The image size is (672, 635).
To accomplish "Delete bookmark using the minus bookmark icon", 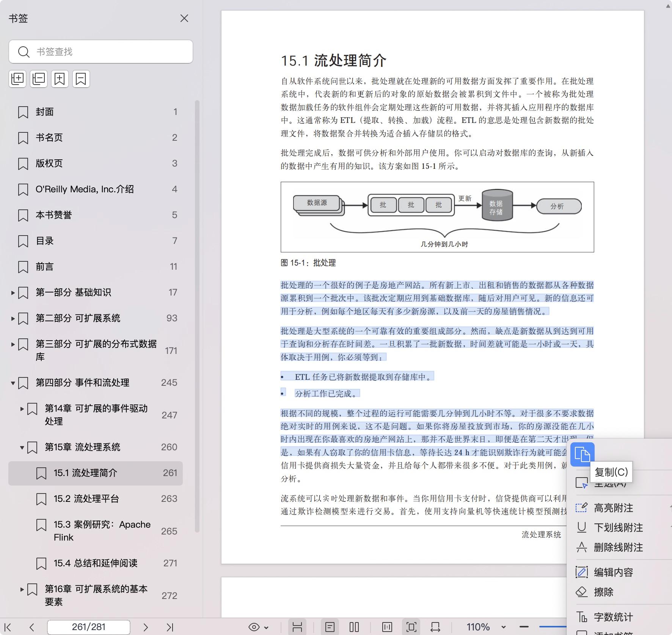I will point(81,79).
